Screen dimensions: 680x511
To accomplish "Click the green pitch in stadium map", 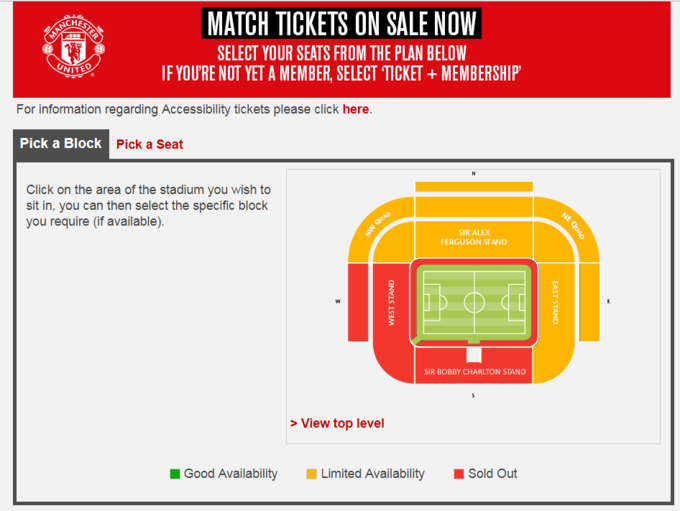I will [x=474, y=302].
